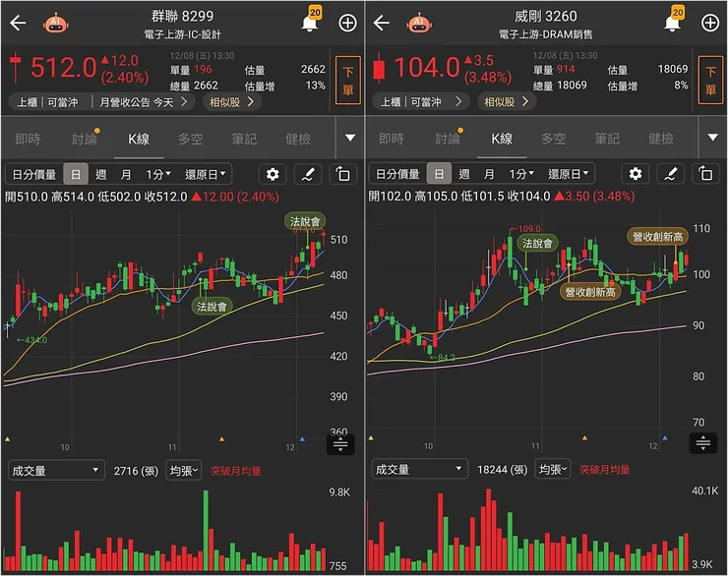Viewport: 728px width, 576px height.
Task: Open AI robot assistant in 群聯 panel
Action: tap(56, 24)
